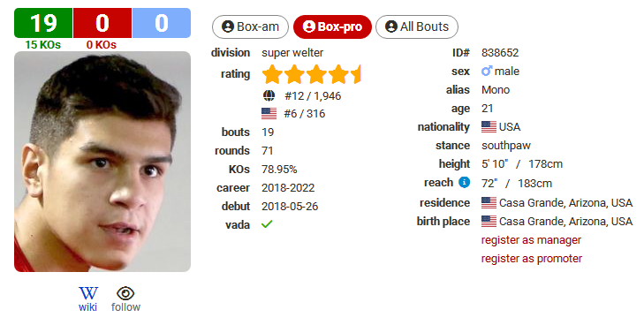
Task: Click the male sex symbol icon
Action: tap(487, 71)
